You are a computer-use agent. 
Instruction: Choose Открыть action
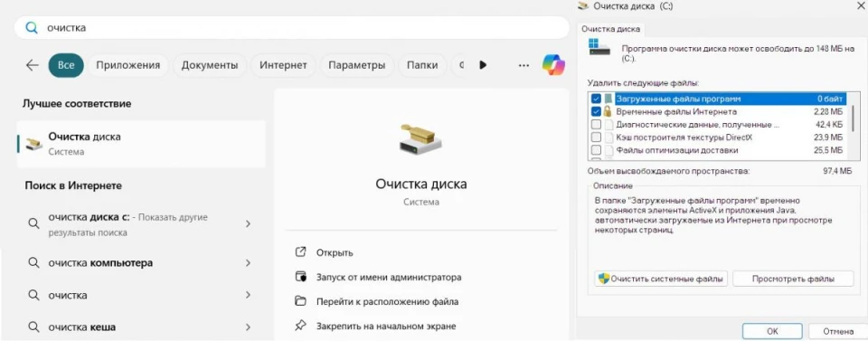335,252
